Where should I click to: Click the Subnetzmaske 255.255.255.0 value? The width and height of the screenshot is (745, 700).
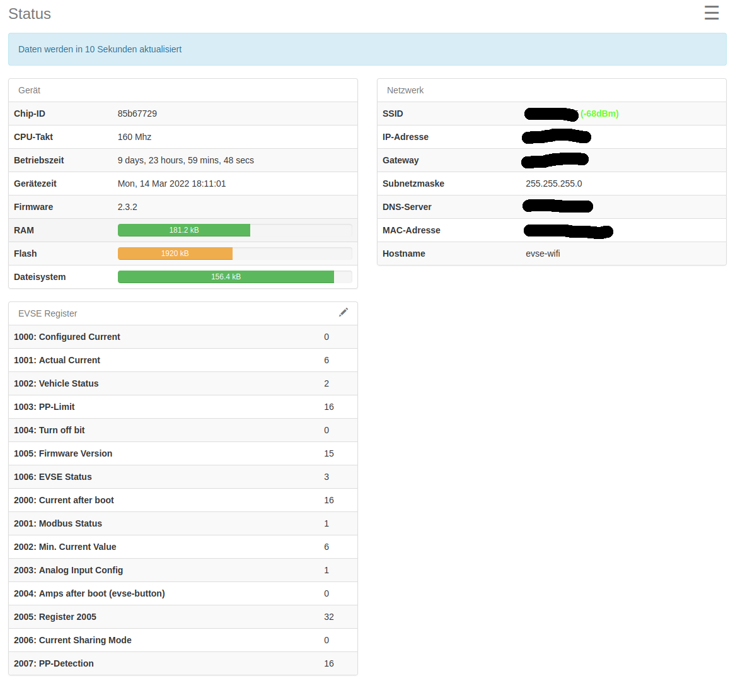tap(553, 184)
